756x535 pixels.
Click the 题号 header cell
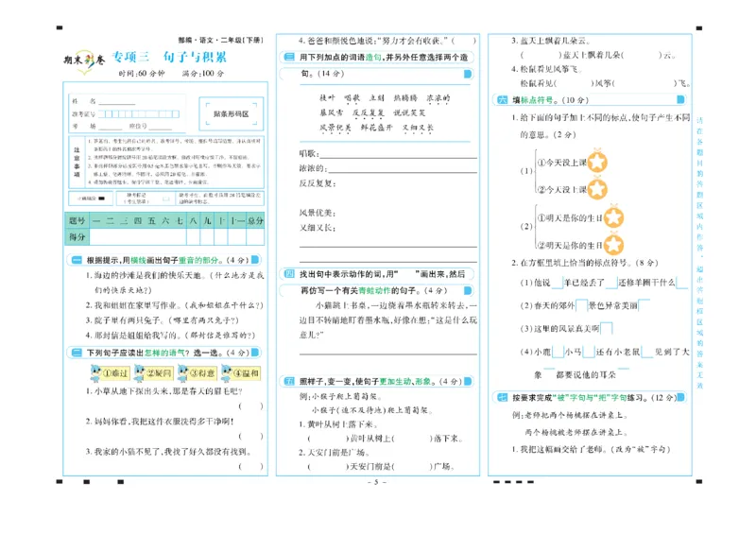[77, 220]
